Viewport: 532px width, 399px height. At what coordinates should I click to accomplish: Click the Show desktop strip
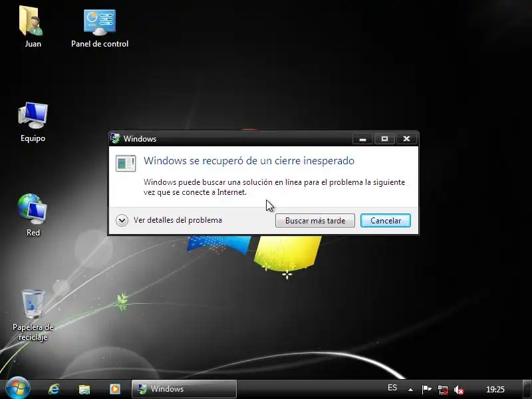click(527, 389)
